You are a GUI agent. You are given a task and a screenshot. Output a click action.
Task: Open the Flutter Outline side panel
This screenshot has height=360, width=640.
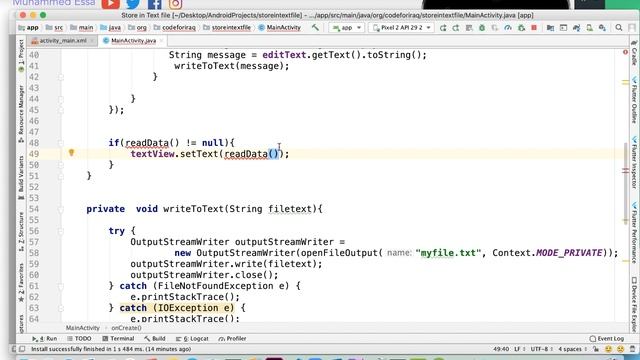pos(634,100)
